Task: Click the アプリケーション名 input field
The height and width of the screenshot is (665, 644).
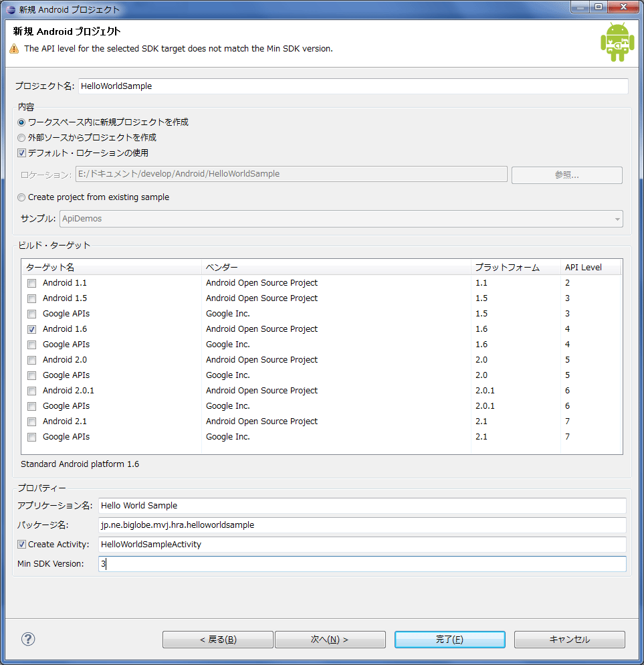Action: (362, 506)
